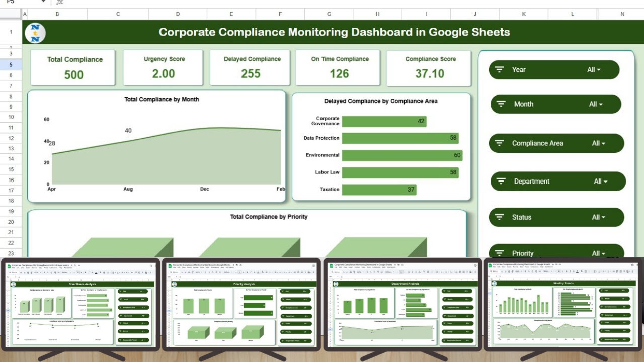
Task: Open the Monthly Trends sheet thumbnail
Action: (563, 304)
